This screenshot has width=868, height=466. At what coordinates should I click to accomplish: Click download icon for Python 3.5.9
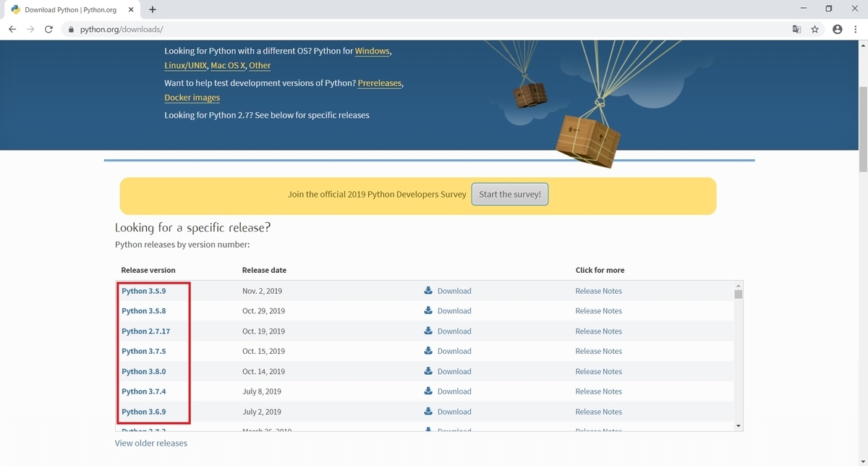pyautogui.click(x=428, y=290)
